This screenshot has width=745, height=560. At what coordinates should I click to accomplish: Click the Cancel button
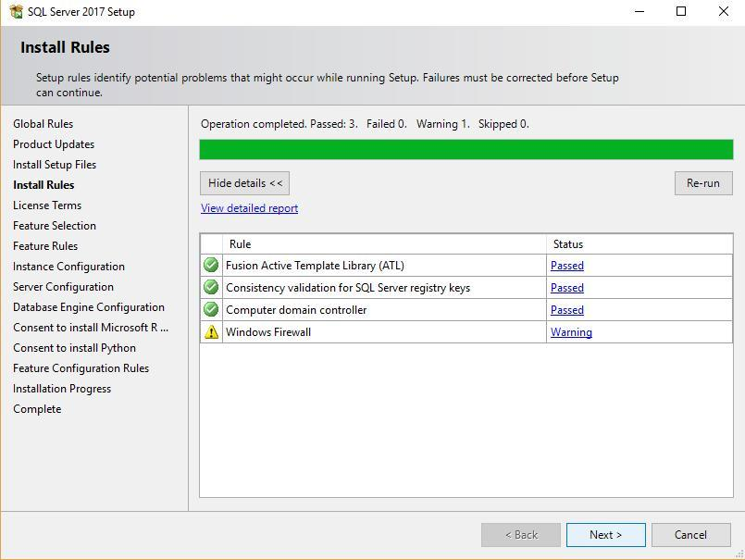coord(690,535)
